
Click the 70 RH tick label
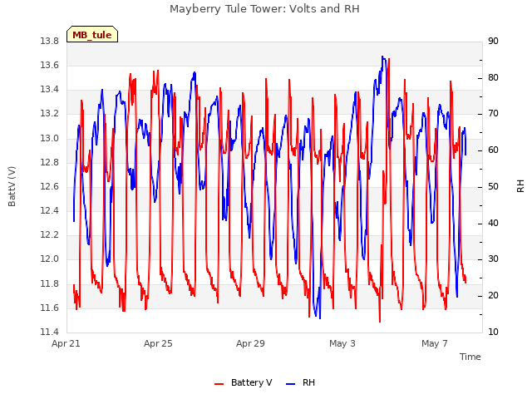493,114
